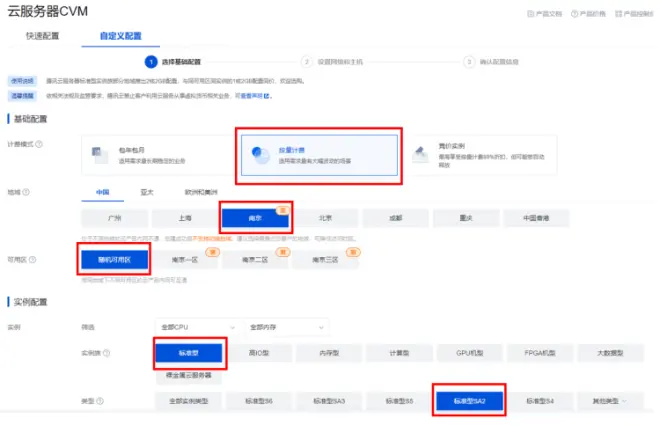Open the 全部CPU filter dropdown
The width and height of the screenshot is (660, 426).
[198, 327]
